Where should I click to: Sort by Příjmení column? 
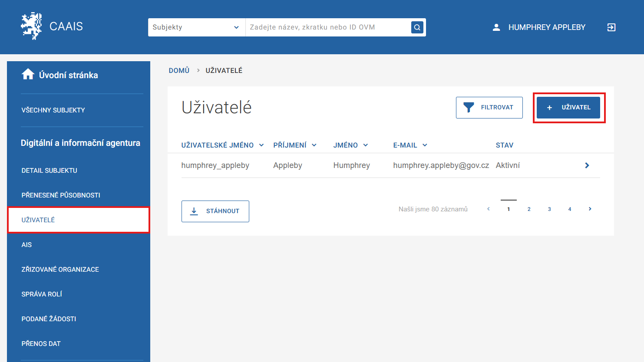click(x=294, y=145)
